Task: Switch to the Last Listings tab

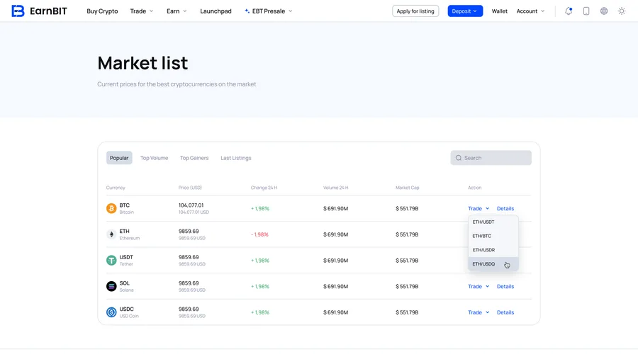Action: [236, 158]
